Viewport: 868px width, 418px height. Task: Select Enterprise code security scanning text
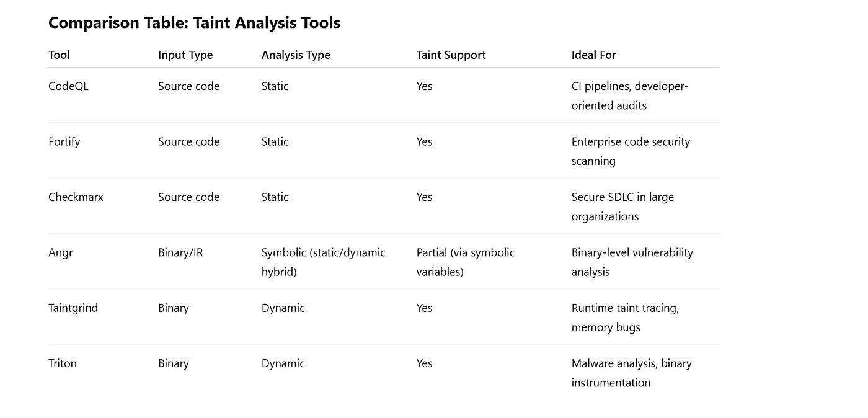(x=631, y=151)
